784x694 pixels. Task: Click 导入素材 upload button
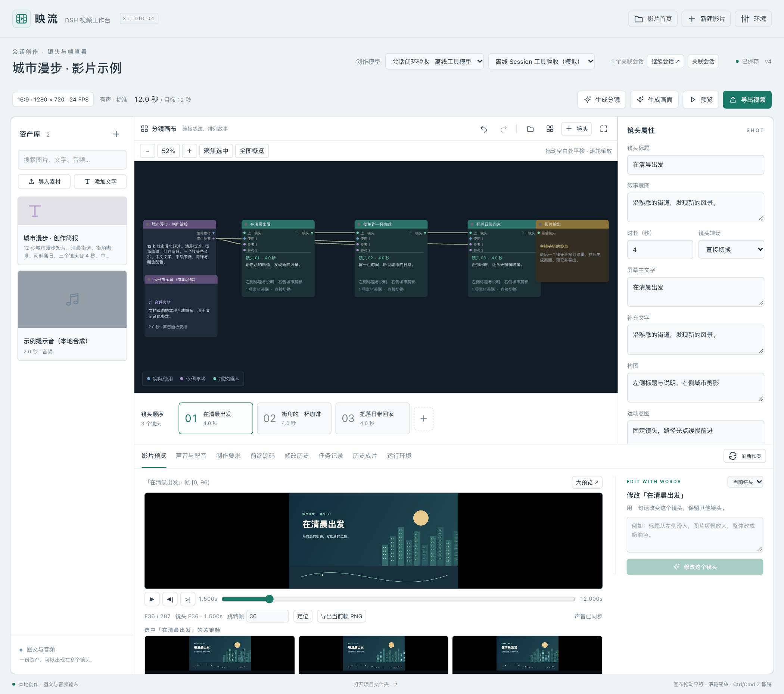pyautogui.click(x=44, y=182)
